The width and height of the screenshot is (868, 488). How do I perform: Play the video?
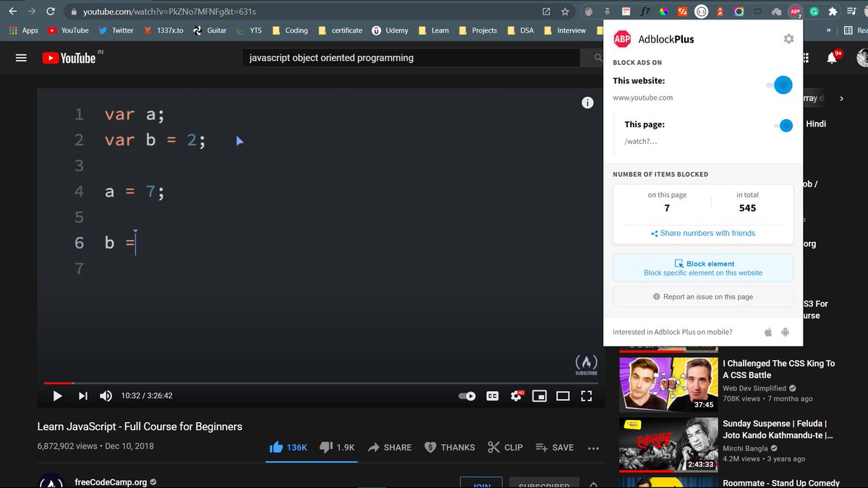[x=58, y=395]
